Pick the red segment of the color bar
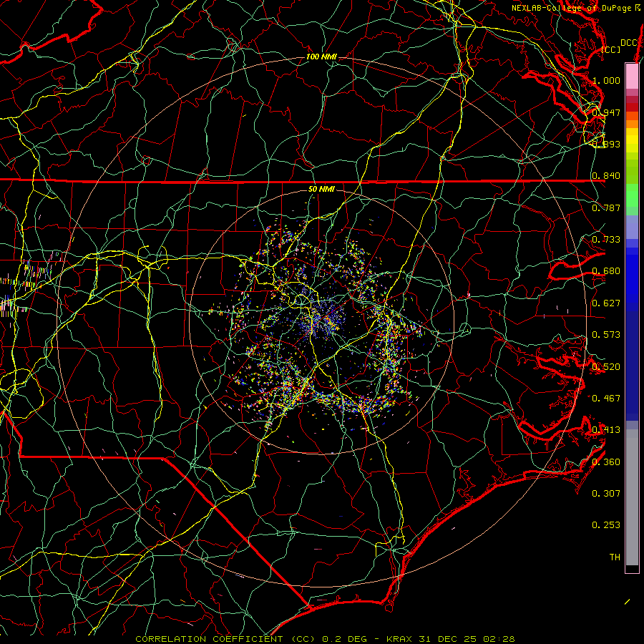 (x=632, y=107)
